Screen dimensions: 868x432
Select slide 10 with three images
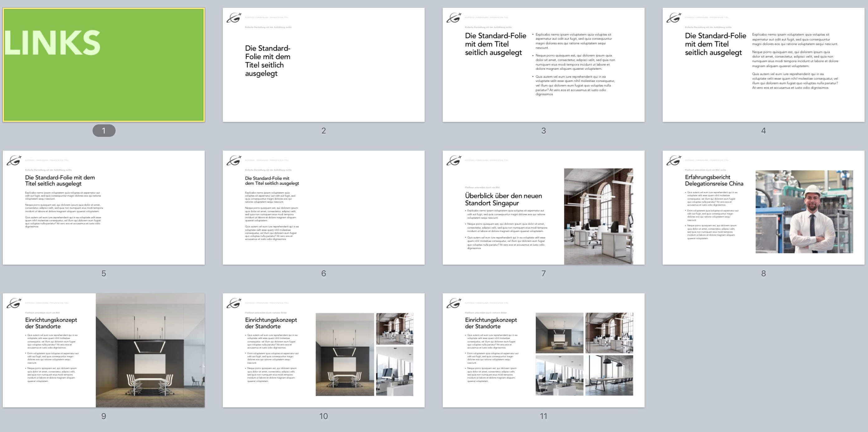click(323, 350)
